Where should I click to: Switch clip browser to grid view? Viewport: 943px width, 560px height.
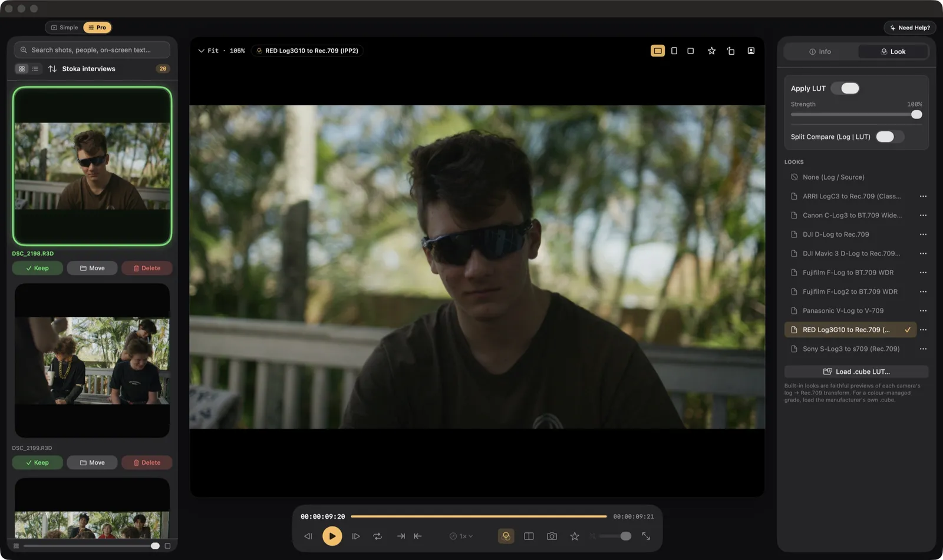pos(22,69)
